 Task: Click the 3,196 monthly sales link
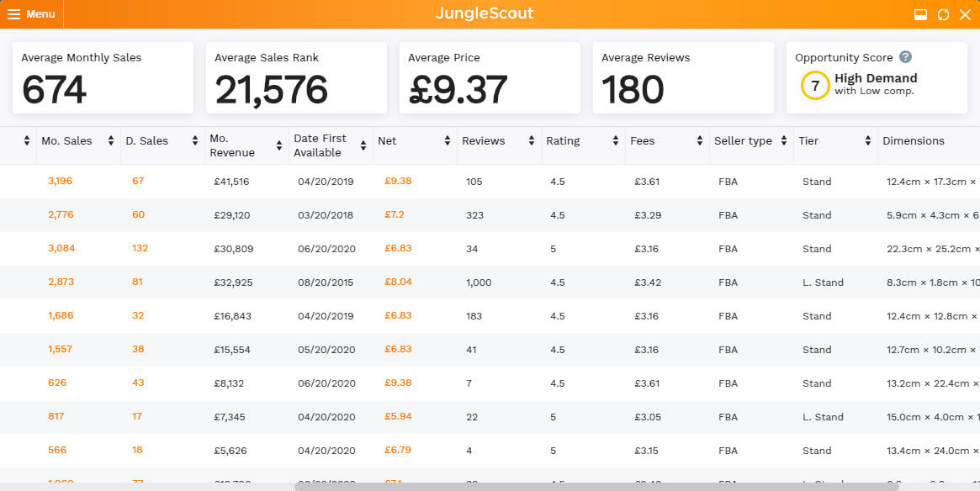tap(61, 181)
